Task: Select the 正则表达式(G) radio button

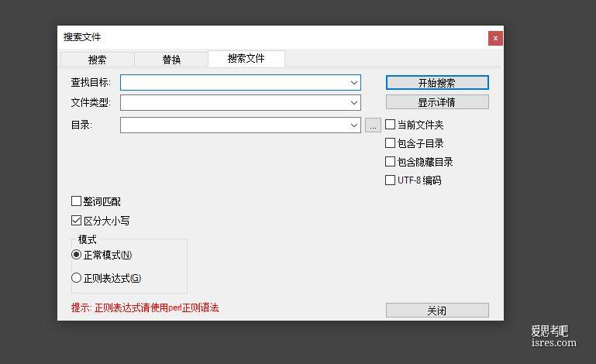Action: (x=76, y=278)
